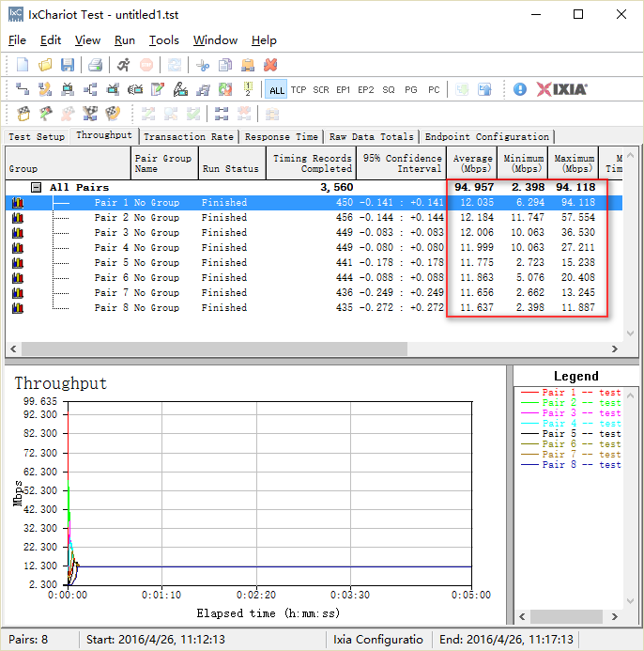
Task: Toggle the SCR grouping filter
Action: [321, 90]
